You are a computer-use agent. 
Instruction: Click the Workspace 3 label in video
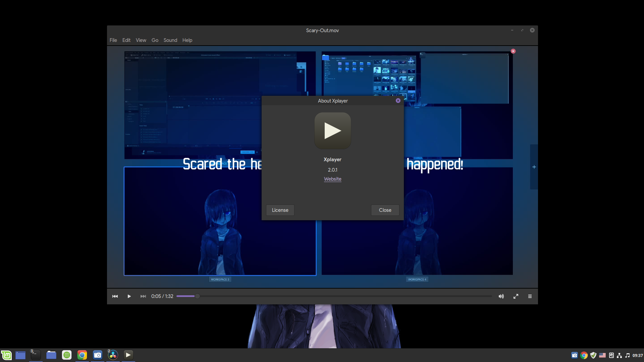[x=220, y=279]
